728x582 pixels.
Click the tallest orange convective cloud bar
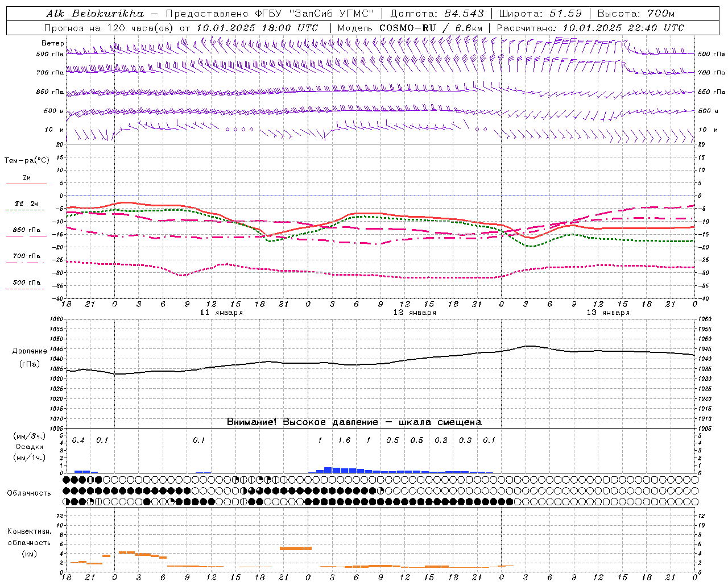pyautogui.click(x=296, y=548)
